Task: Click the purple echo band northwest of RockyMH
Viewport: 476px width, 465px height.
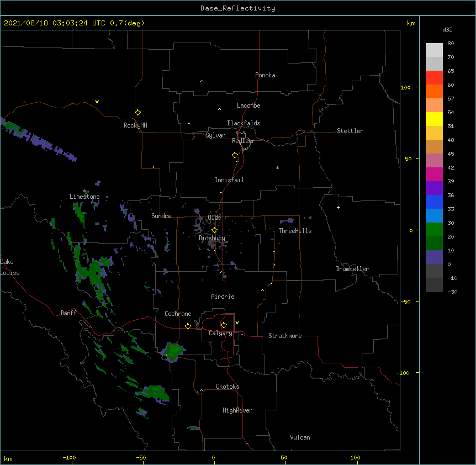Action: pyautogui.click(x=38, y=139)
